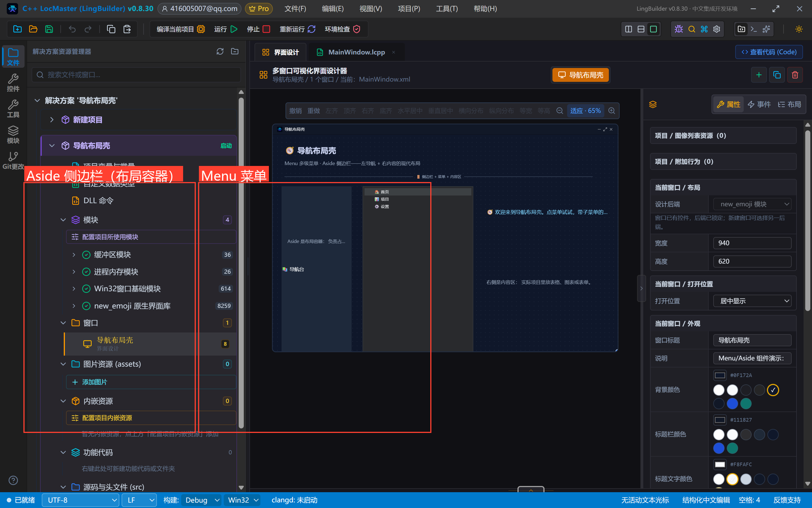This screenshot has height=508, width=812.
Task: Switch to the MainWindow.lcpp tab
Action: point(356,52)
